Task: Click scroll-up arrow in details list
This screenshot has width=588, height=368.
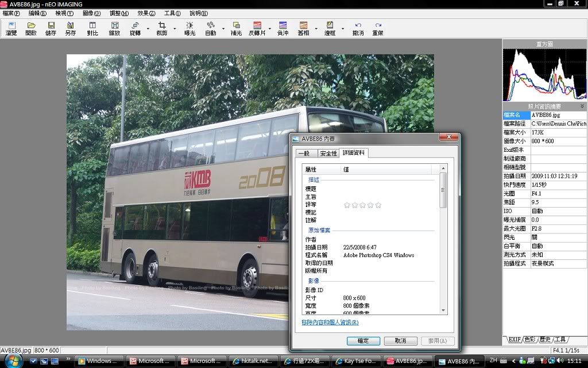Action: point(443,168)
